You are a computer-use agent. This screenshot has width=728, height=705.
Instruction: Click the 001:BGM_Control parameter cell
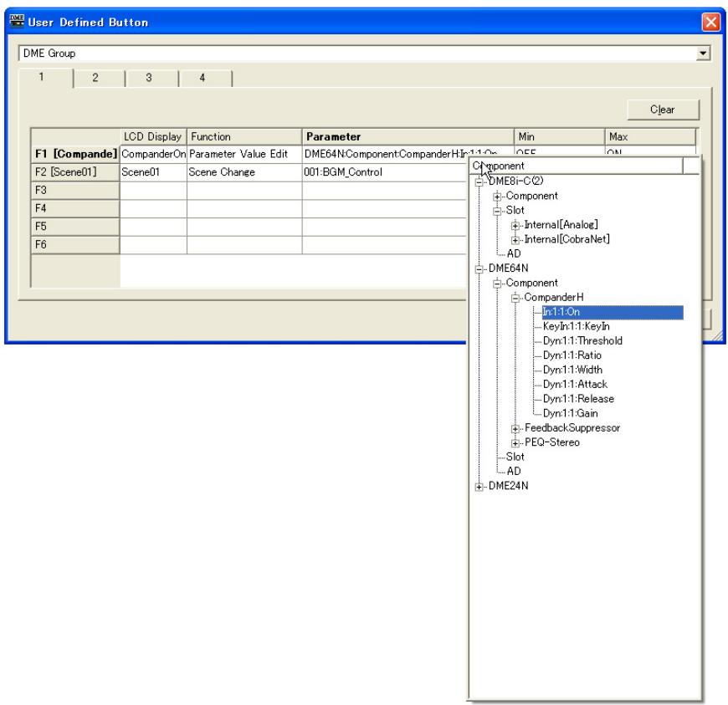pos(385,171)
